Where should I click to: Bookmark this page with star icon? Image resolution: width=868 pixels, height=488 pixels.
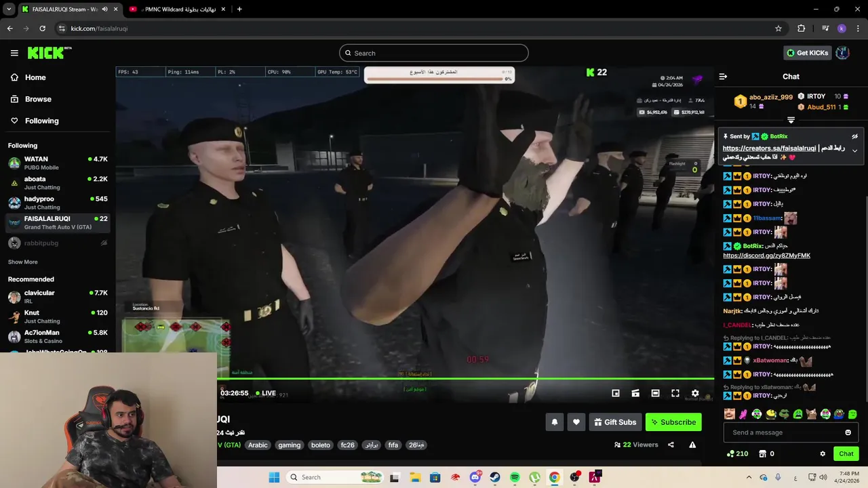pos(778,28)
